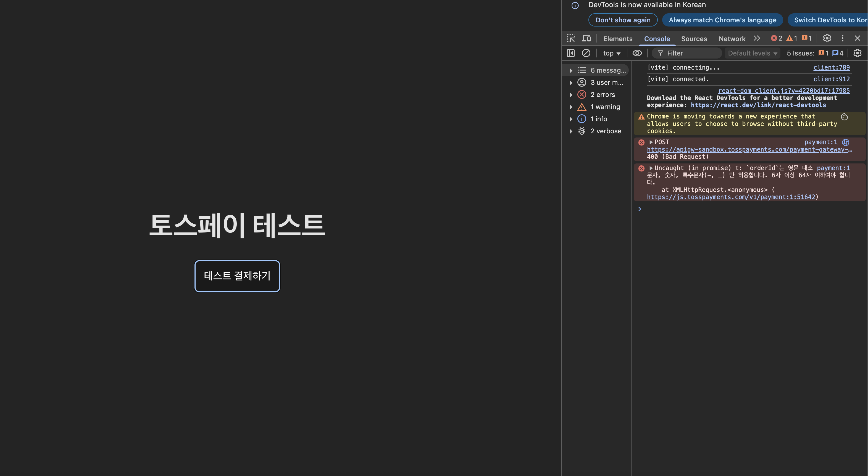Switch to the Elements tab
This screenshot has height=476, width=868.
[618, 39]
